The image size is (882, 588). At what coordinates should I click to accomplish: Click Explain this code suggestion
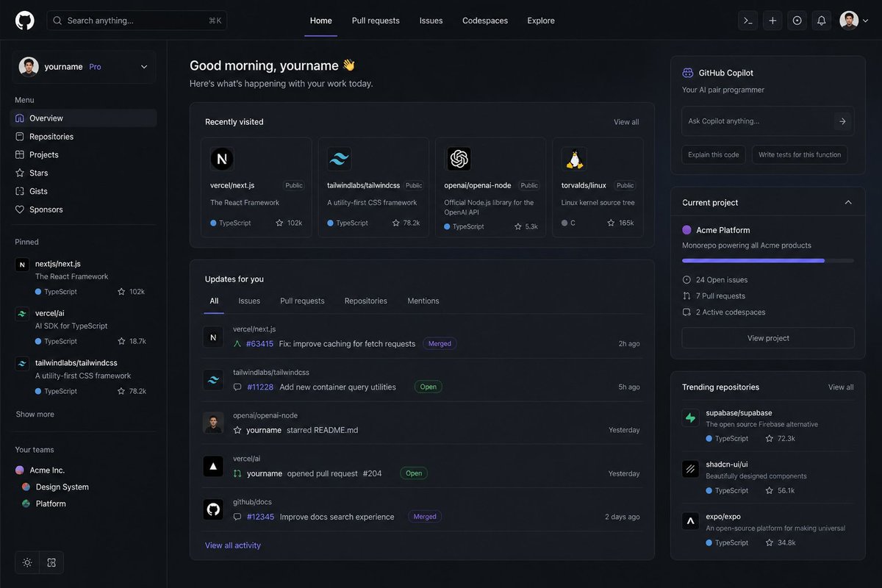[x=714, y=154]
